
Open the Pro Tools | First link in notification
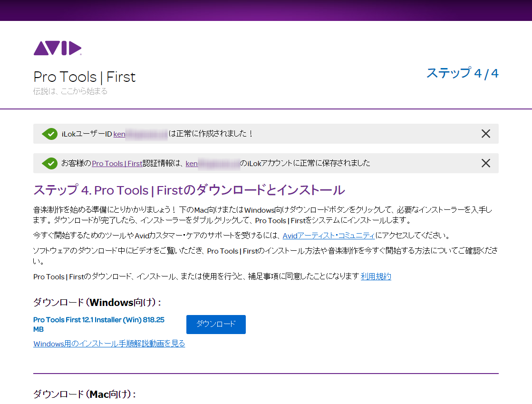pyautogui.click(x=117, y=164)
